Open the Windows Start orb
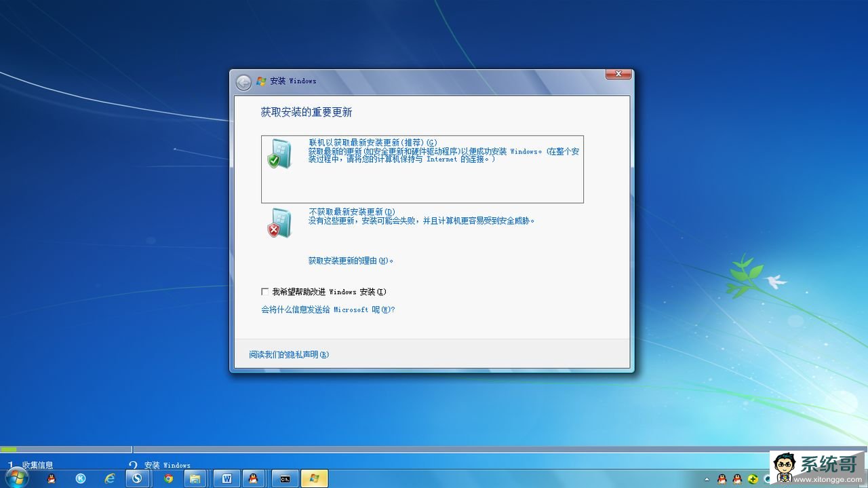Viewport: 868px width, 488px height. coord(16,478)
